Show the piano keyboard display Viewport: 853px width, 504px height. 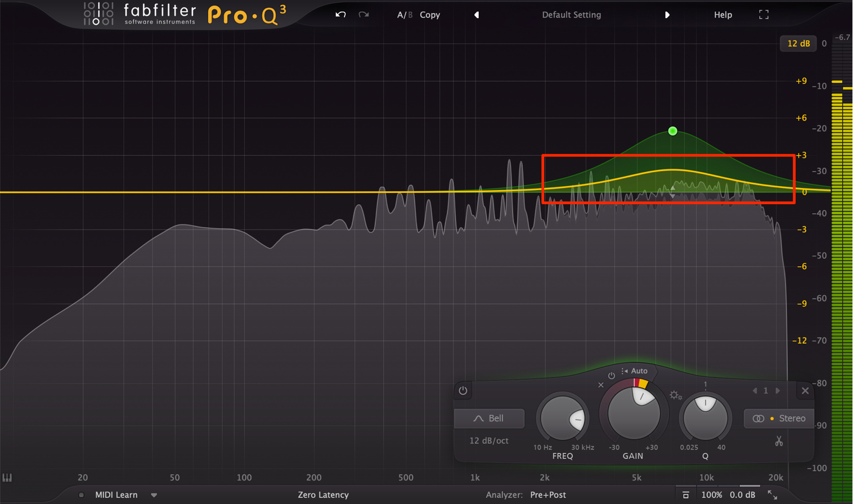[7, 478]
